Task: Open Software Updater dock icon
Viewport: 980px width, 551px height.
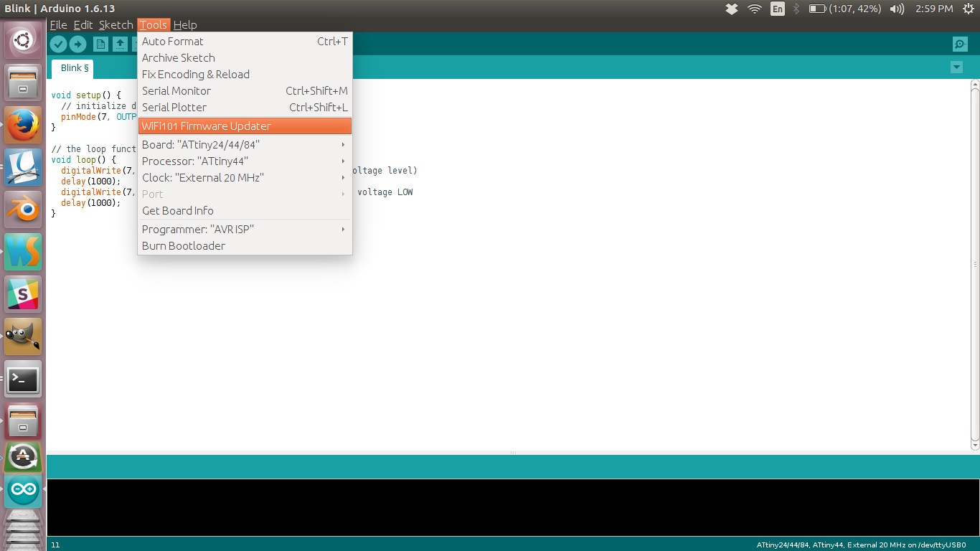Action: point(24,456)
